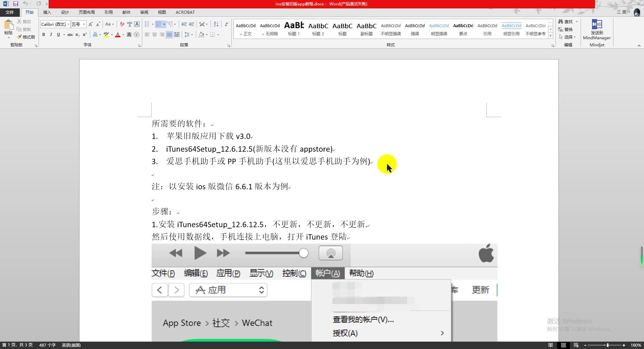
Task: Collapse the ribbon with the caret
Action: pos(639,46)
